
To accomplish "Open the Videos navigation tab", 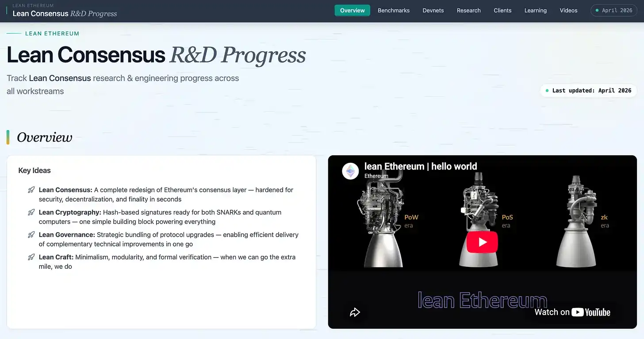I will click(569, 11).
